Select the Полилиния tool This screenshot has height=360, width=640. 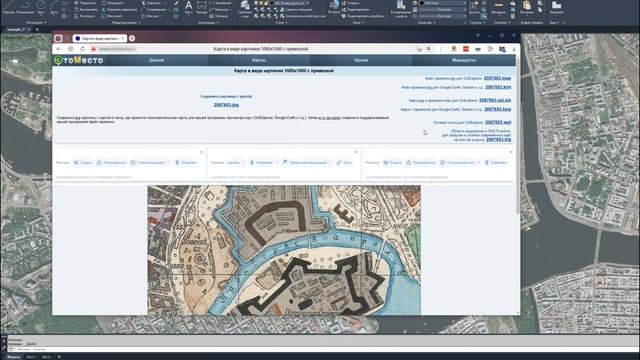25,7
